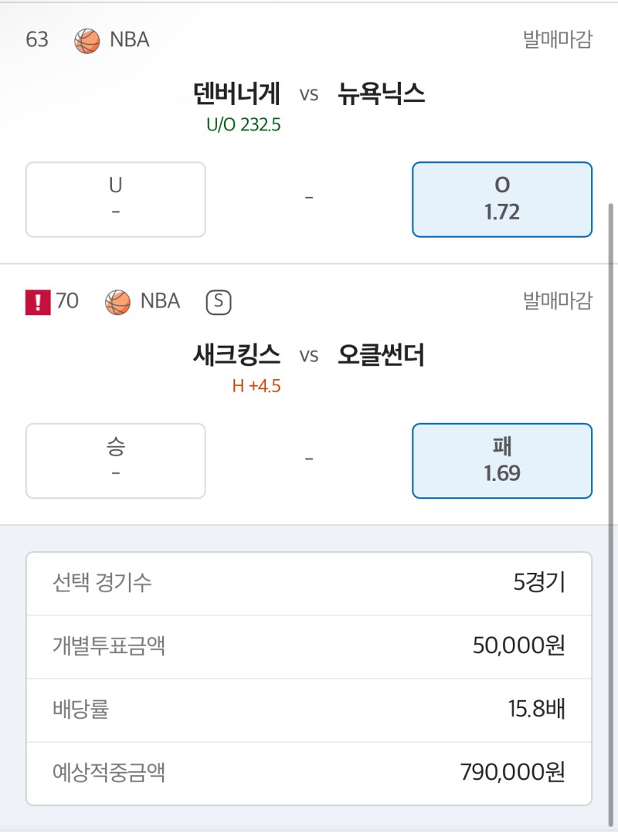Tap the red exclamation alert icon

[37, 302]
